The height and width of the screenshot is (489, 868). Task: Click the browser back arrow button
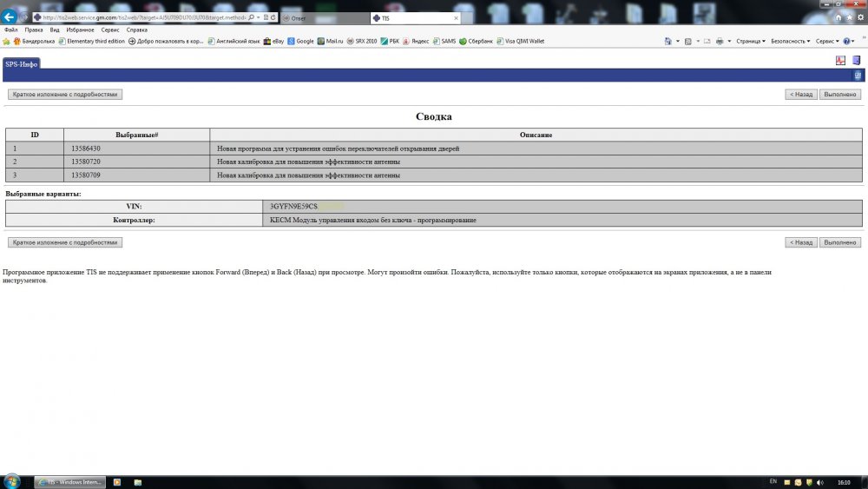[x=10, y=17]
